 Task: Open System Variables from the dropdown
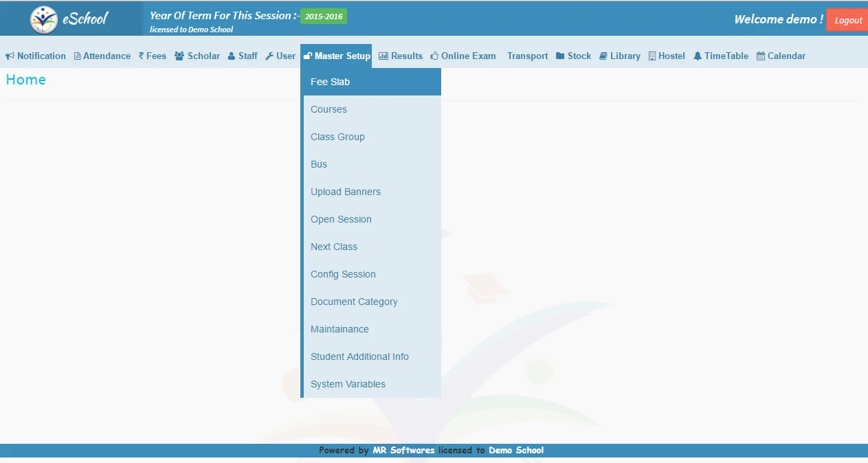348,384
